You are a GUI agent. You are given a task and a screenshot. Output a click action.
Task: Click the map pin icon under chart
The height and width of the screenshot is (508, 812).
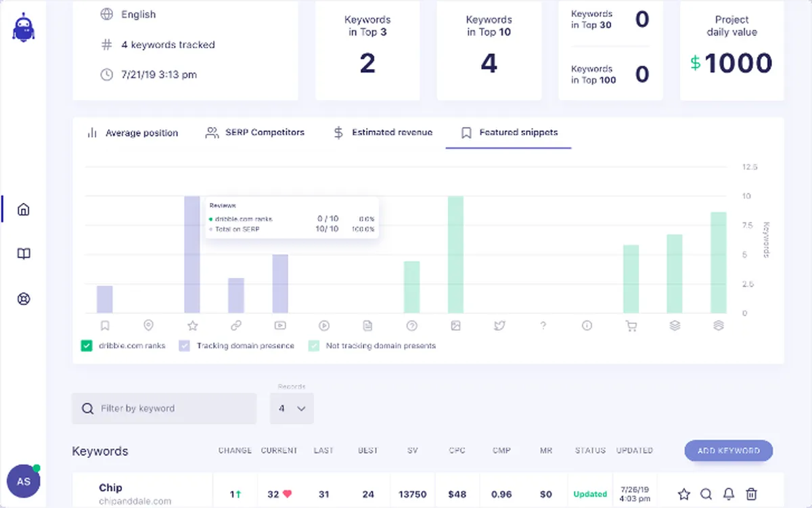point(148,325)
